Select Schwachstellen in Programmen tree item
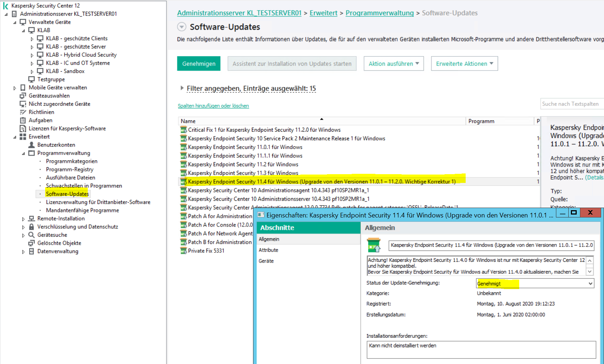Image resolution: width=604 pixels, height=364 pixels. [84, 186]
